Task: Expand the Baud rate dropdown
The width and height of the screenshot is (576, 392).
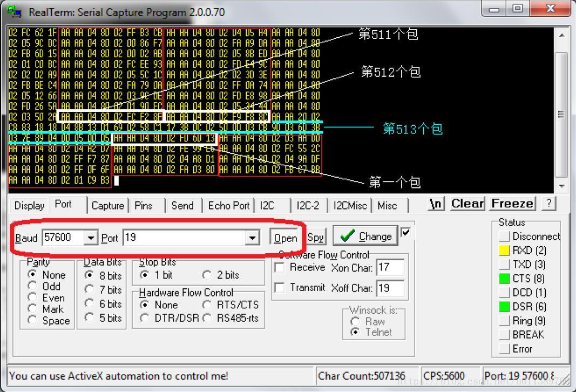Action: (x=90, y=238)
